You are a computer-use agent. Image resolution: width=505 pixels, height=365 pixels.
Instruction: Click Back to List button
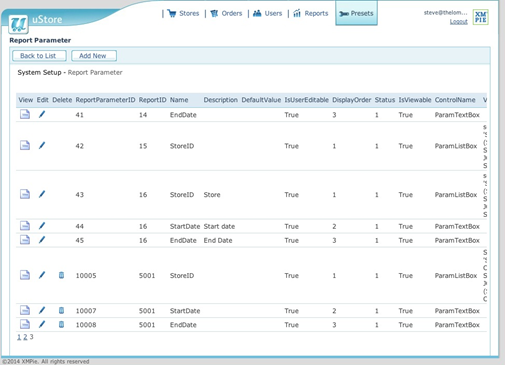39,56
